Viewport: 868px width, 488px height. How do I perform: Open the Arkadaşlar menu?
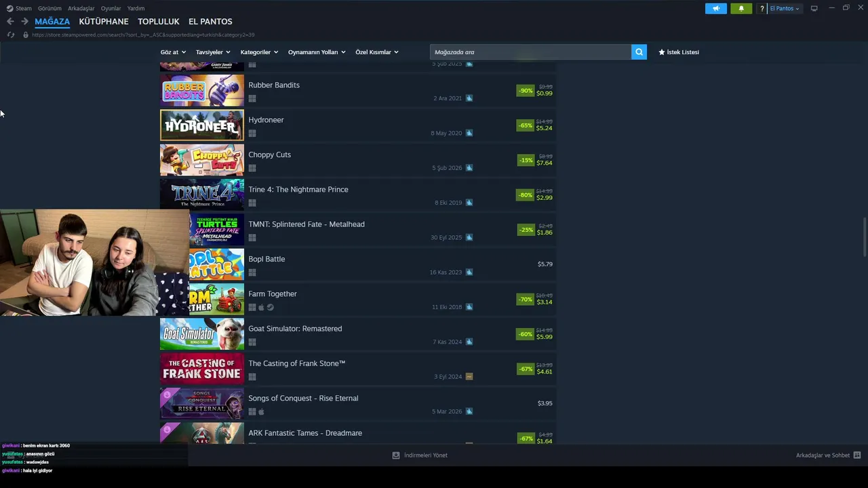pyautogui.click(x=81, y=9)
